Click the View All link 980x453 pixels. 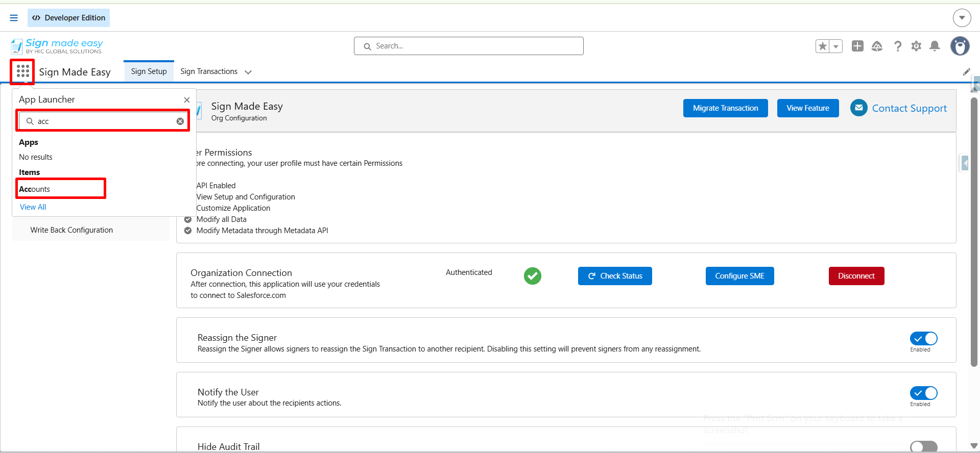coord(33,207)
